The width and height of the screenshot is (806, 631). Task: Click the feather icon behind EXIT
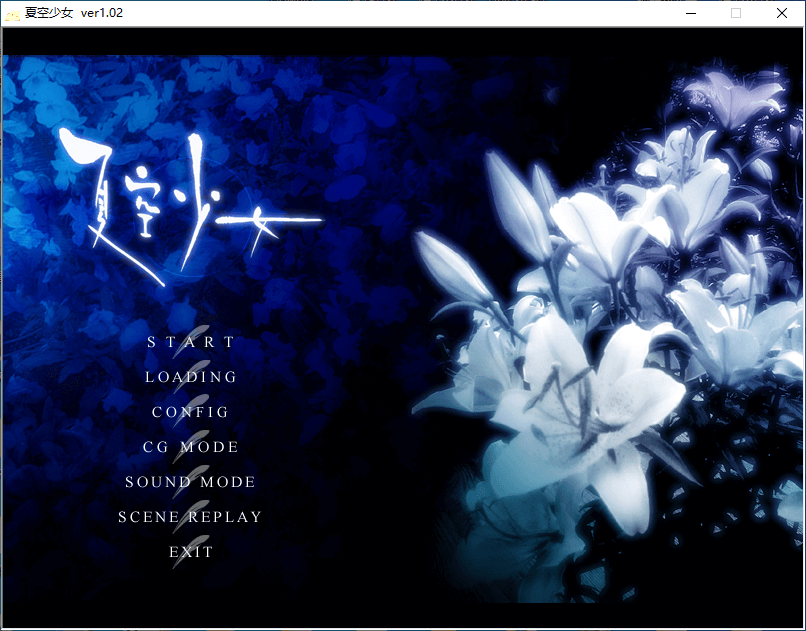pyautogui.click(x=185, y=552)
